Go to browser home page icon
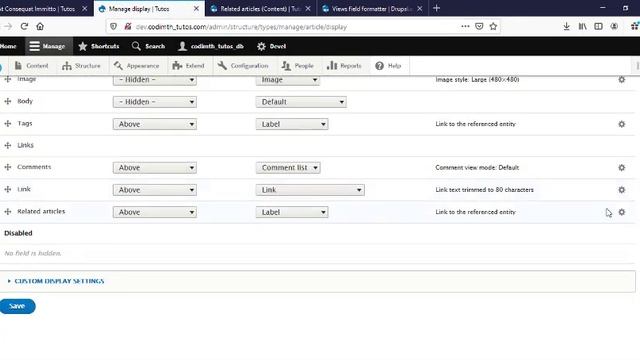This screenshot has height=360, width=640. click(x=40, y=27)
